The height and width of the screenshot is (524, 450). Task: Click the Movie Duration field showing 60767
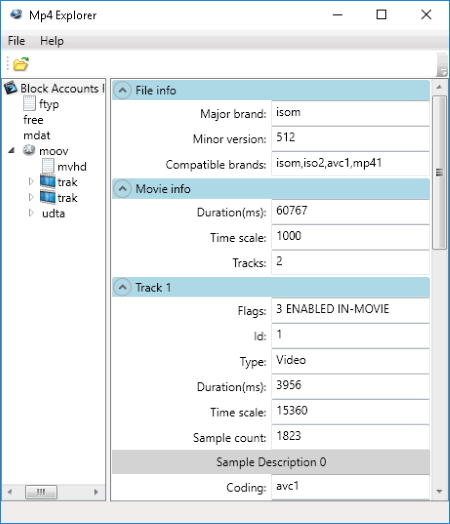pyautogui.click(x=350, y=212)
